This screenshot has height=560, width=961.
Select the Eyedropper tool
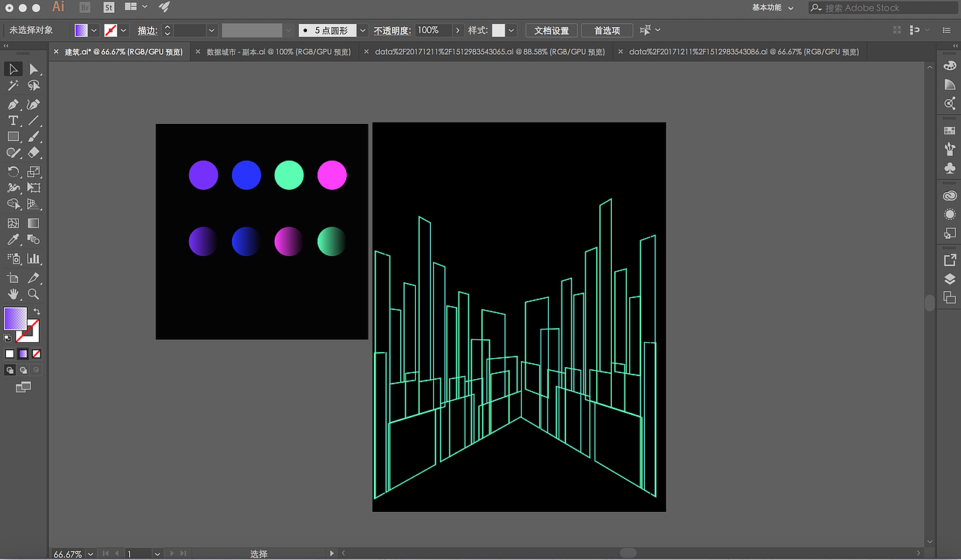coord(14,240)
